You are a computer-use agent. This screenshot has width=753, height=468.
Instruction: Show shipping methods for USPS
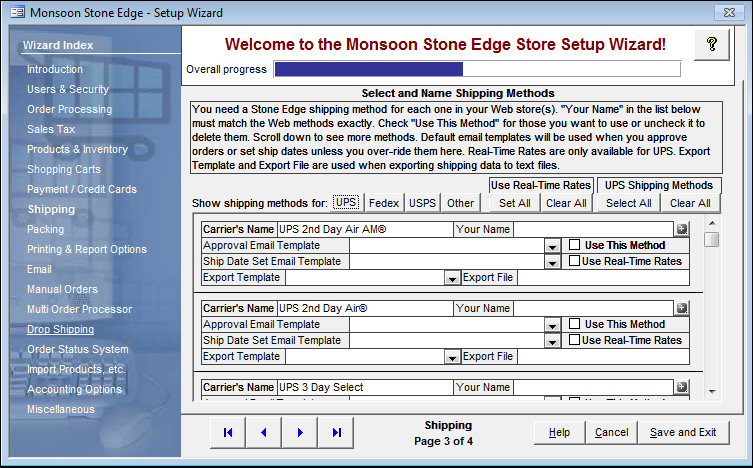(422, 203)
